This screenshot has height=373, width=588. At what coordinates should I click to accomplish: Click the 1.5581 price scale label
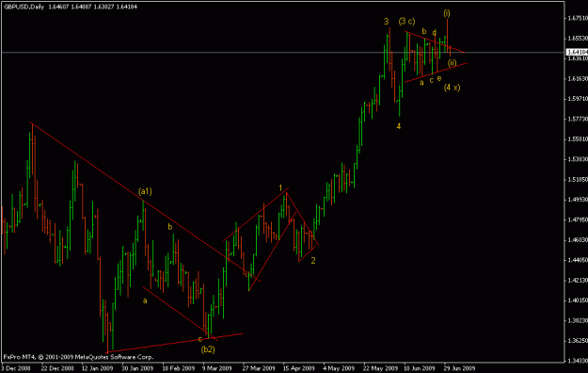point(578,139)
